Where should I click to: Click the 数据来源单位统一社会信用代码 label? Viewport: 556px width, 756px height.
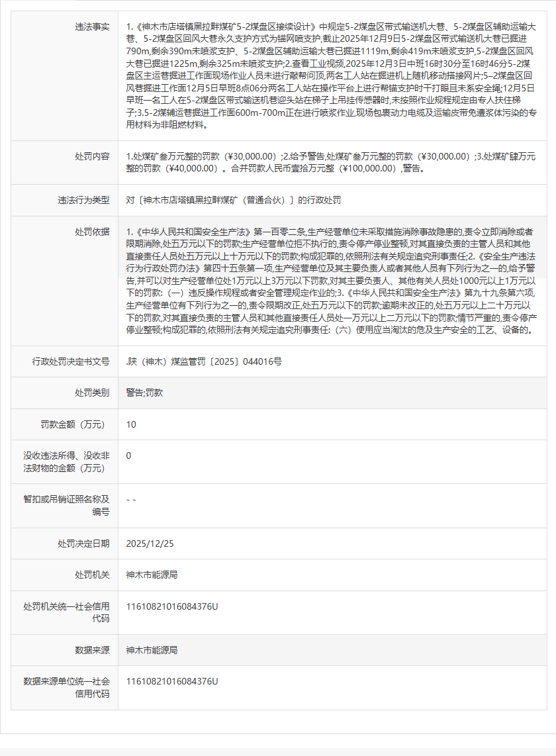(x=67, y=688)
